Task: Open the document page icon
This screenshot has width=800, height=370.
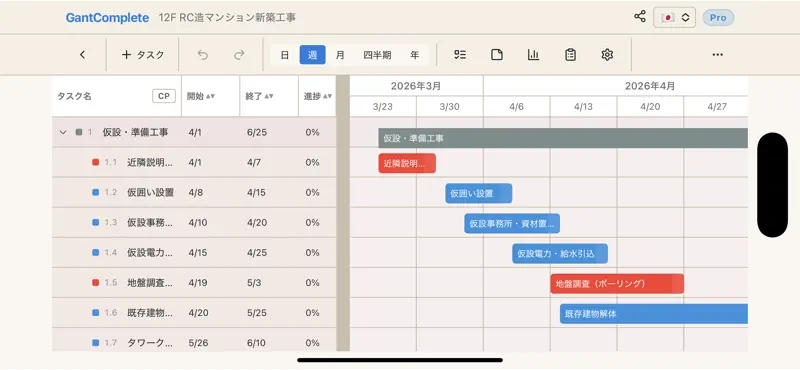Action: (497, 55)
